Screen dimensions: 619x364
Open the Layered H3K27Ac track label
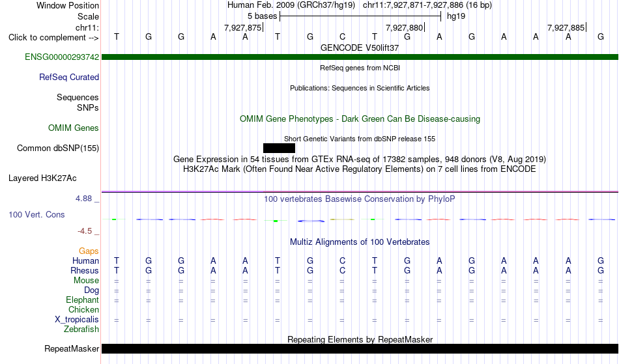pyautogui.click(x=42, y=178)
